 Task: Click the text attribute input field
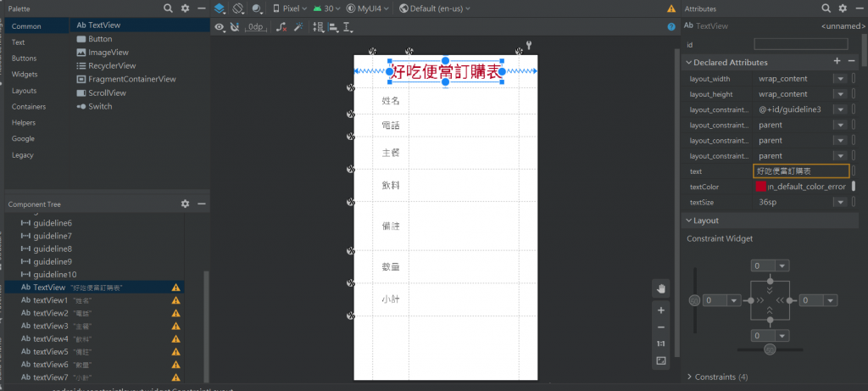801,171
